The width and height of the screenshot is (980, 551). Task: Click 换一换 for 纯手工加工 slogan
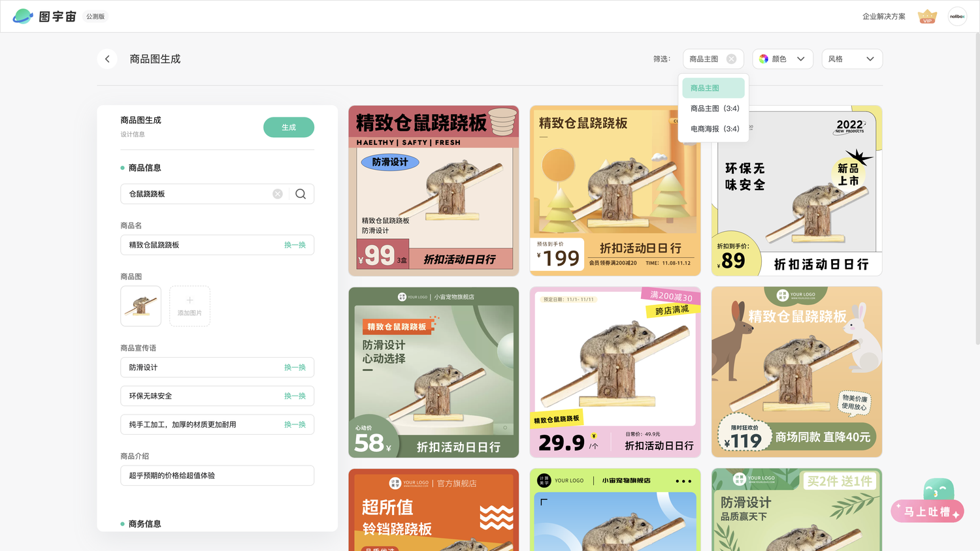(x=295, y=424)
